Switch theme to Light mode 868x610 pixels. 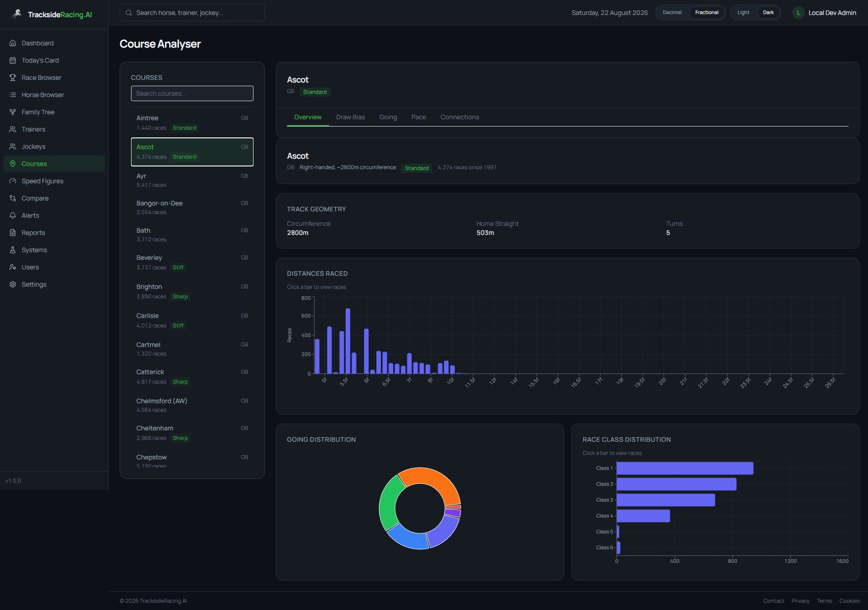point(743,13)
